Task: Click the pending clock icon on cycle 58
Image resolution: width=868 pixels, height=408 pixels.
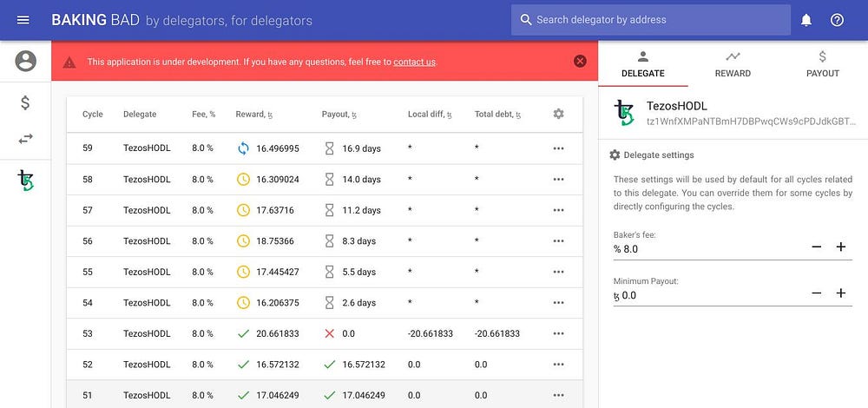Action: (x=243, y=180)
